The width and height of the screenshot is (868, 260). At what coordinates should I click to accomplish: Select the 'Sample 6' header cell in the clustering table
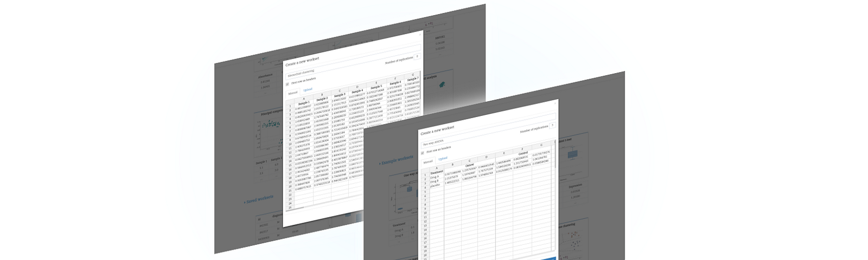pyautogui.click(x=394, y=83)
